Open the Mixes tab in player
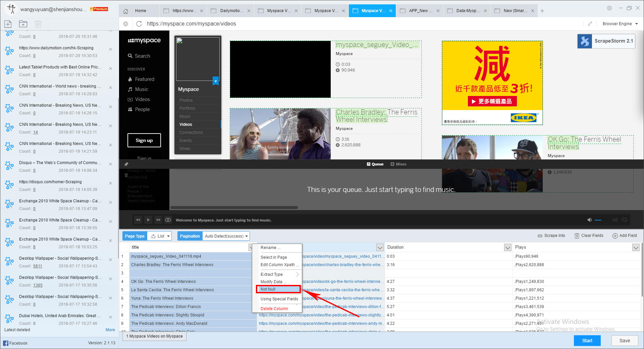The width and height of the screenshot is (644, 349). 398,164
